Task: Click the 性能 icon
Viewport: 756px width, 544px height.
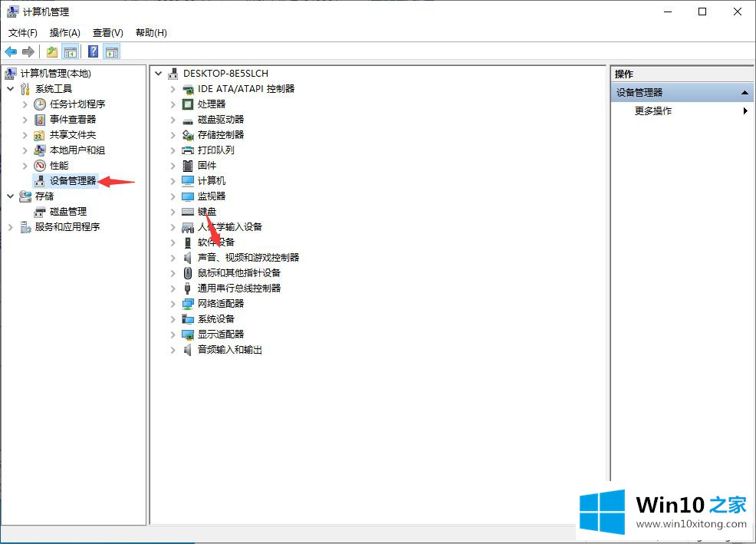Action: point(40,166)
